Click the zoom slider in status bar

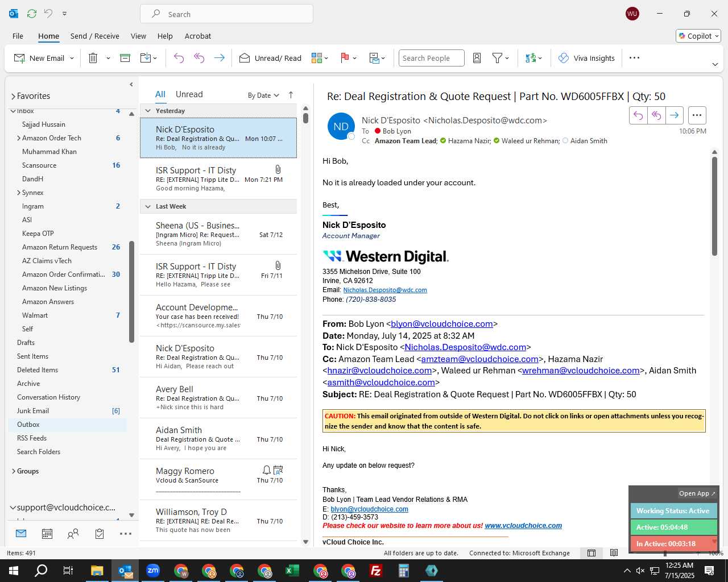[x=665, y=553]
